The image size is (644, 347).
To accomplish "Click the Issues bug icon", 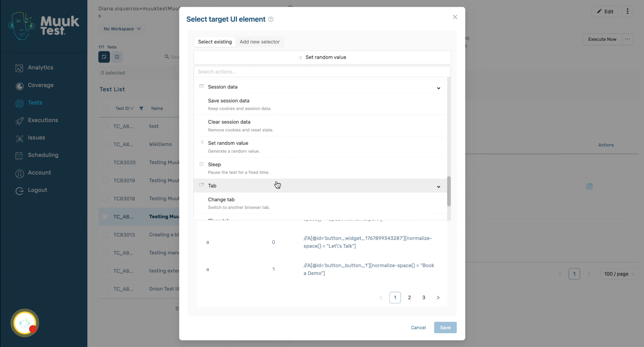I will coord(19,138).
